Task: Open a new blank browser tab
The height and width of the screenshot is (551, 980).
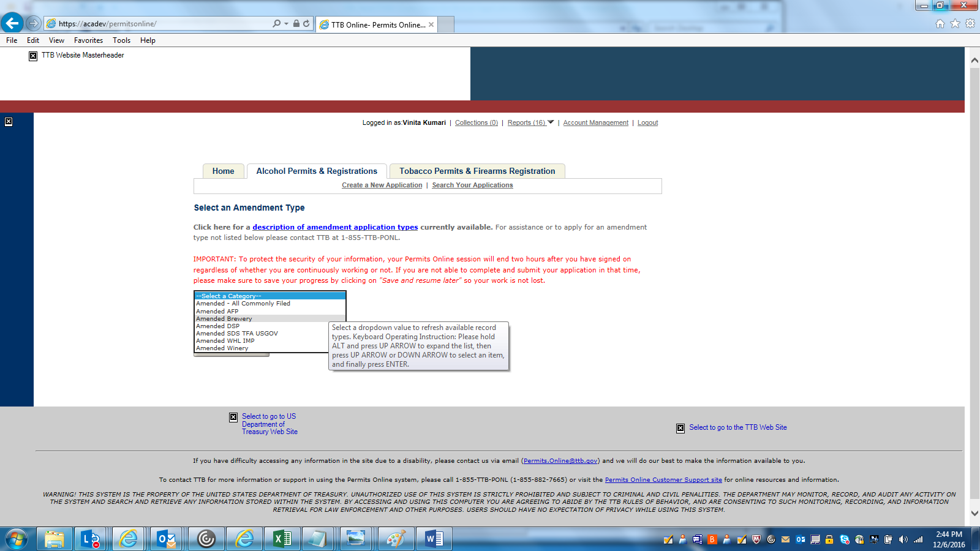Action: click(446, 24)
